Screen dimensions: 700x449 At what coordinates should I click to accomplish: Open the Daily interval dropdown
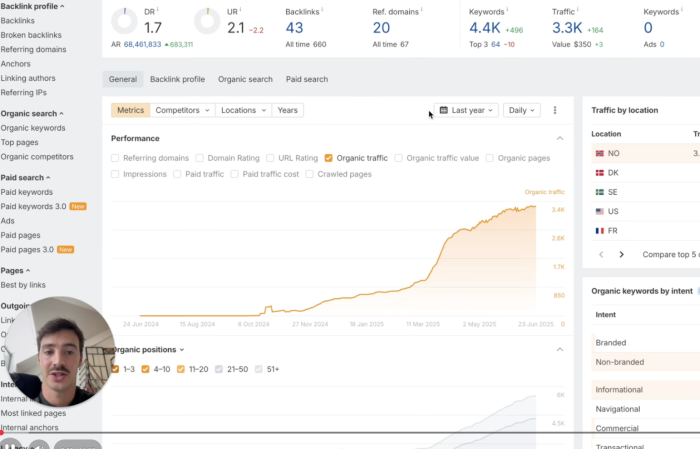point(521,110)
